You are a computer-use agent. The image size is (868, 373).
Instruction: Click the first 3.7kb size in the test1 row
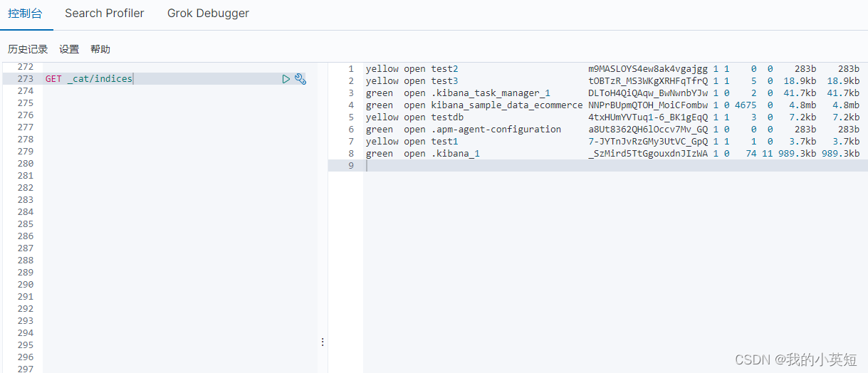[x=802, y=142]
